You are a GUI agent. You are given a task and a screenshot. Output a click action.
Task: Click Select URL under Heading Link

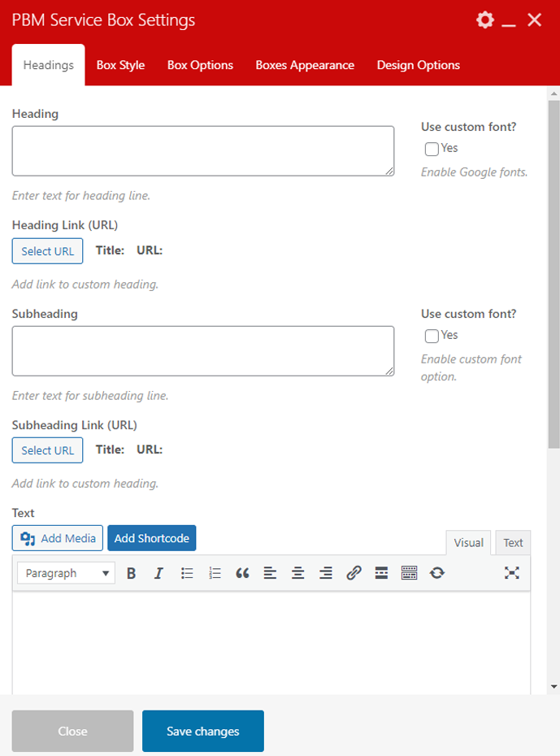point(47,251)
